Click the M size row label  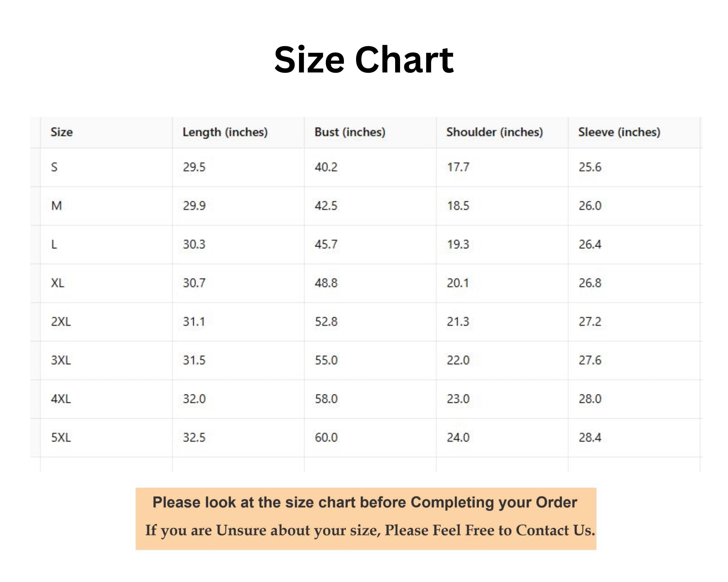[x=56, y=205]
